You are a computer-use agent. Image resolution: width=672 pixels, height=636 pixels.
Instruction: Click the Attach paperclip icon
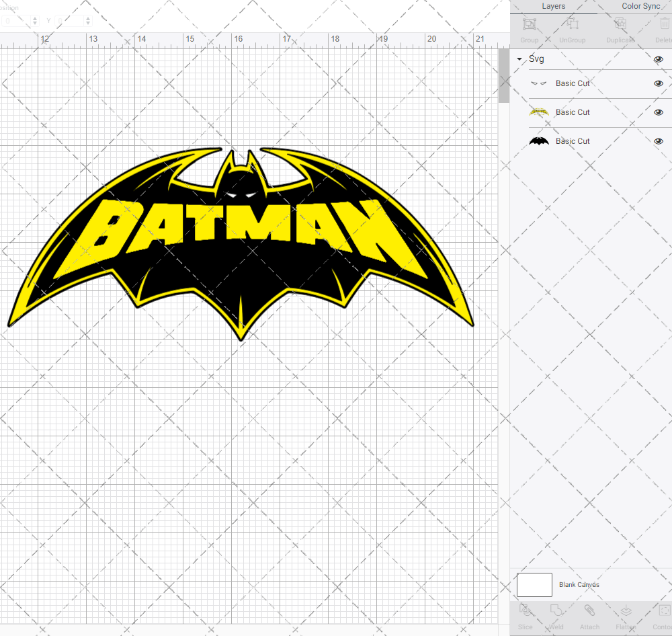click(590, 610)
